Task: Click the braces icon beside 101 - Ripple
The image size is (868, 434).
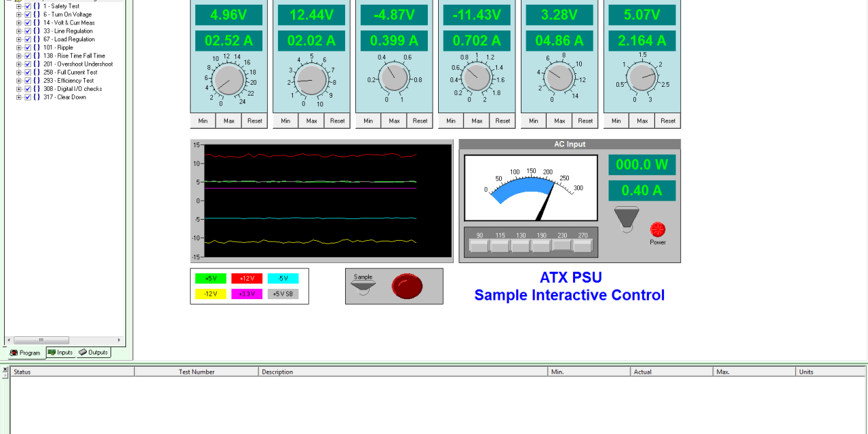Action: pyautogui.click(x=36, y=47)
